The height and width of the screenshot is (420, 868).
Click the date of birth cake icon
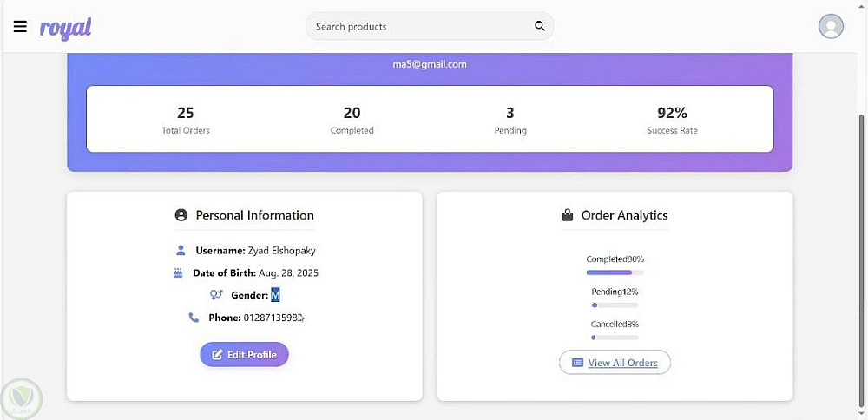point(178,272)
